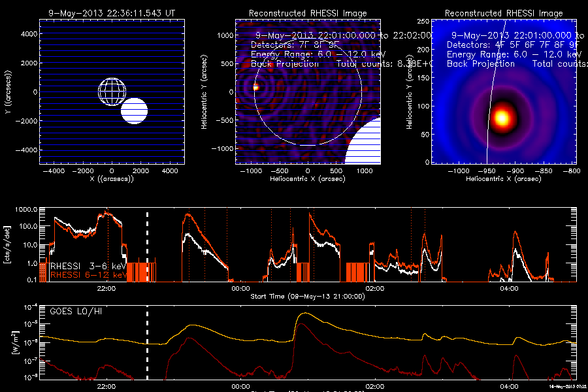Viewport: 588px width, 392px height.
Task: Click the highest peak of the GOES orange curve
Action: [306, 313]
